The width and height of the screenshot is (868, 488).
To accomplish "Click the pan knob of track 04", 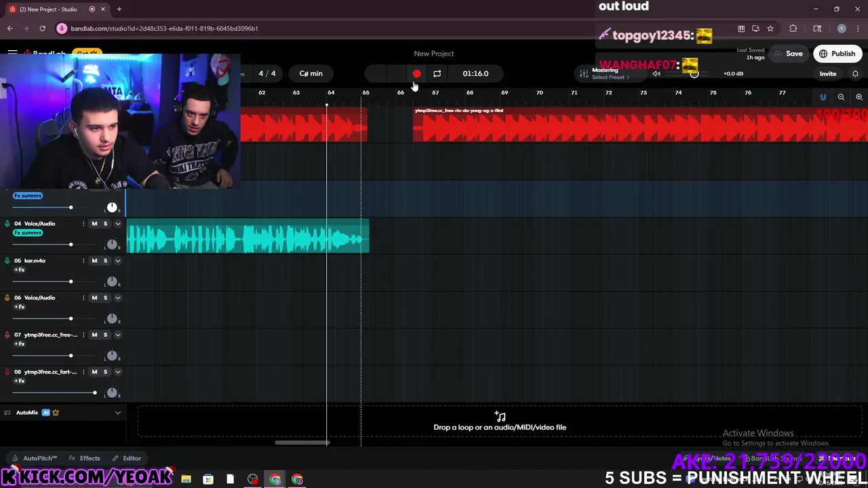I will click(112, 244).
